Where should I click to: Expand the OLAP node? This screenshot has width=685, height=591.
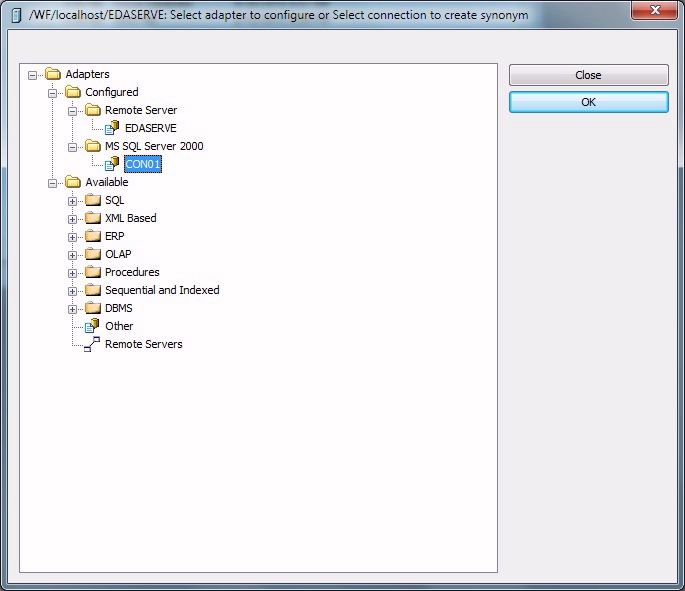pyautogui.click(x=73, y=255)
